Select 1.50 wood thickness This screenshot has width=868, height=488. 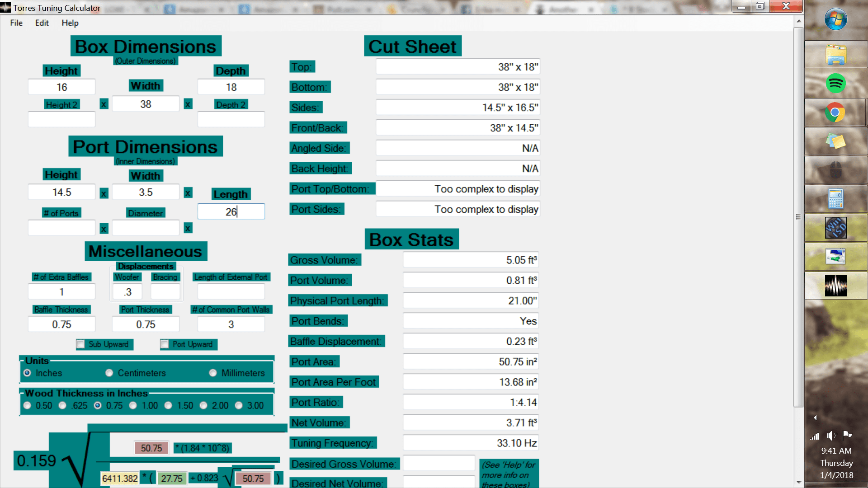click(x=168, y=405)
